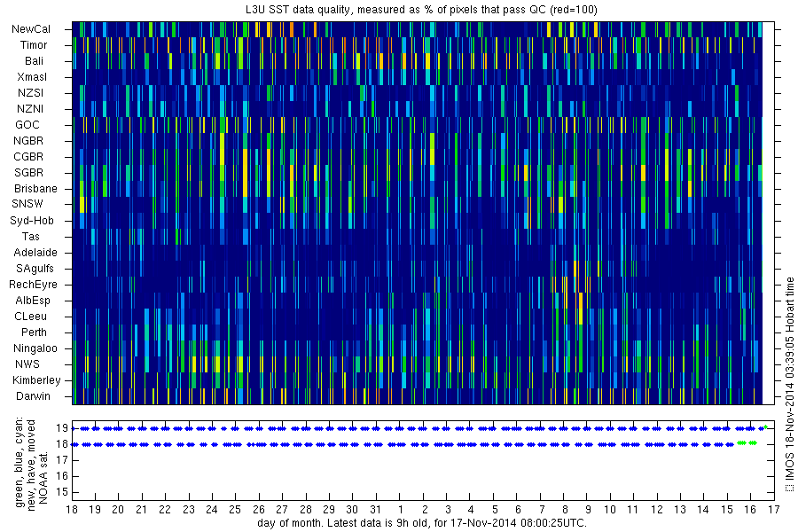Select the Tas row label
The width and height of the screenshot is (798, 532).
coord(30,236)
